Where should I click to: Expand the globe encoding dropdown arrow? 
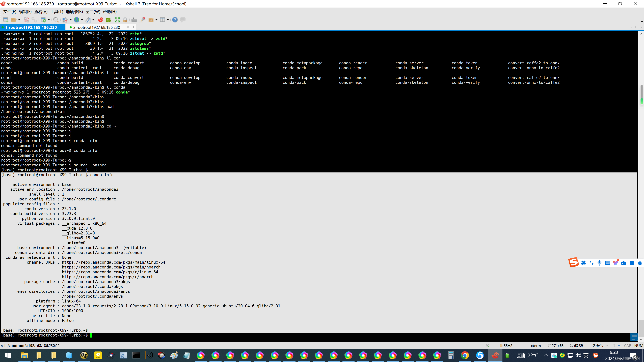click(x=82, y=20)
